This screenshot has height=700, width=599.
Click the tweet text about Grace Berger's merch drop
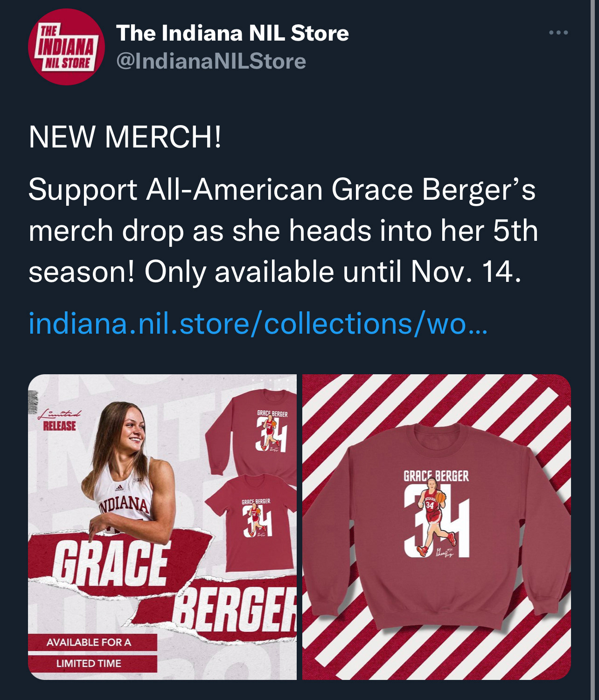tap(283, 231)
